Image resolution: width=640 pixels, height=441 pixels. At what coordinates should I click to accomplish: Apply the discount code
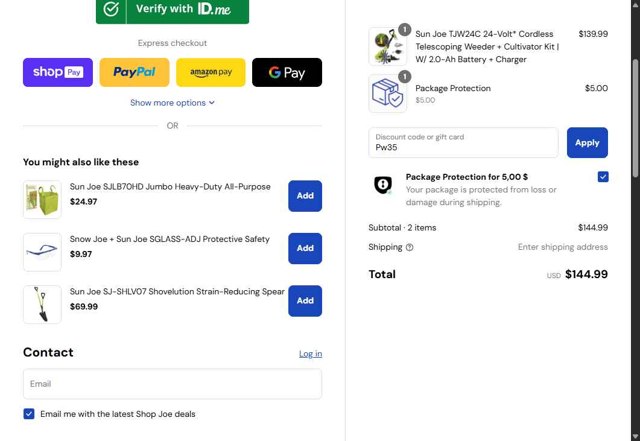(587, 143)
